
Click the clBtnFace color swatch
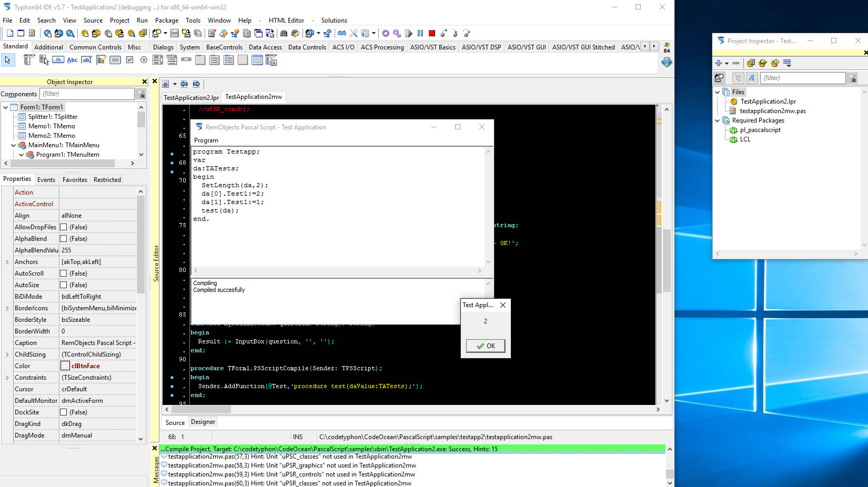click(x=65, y=366)
